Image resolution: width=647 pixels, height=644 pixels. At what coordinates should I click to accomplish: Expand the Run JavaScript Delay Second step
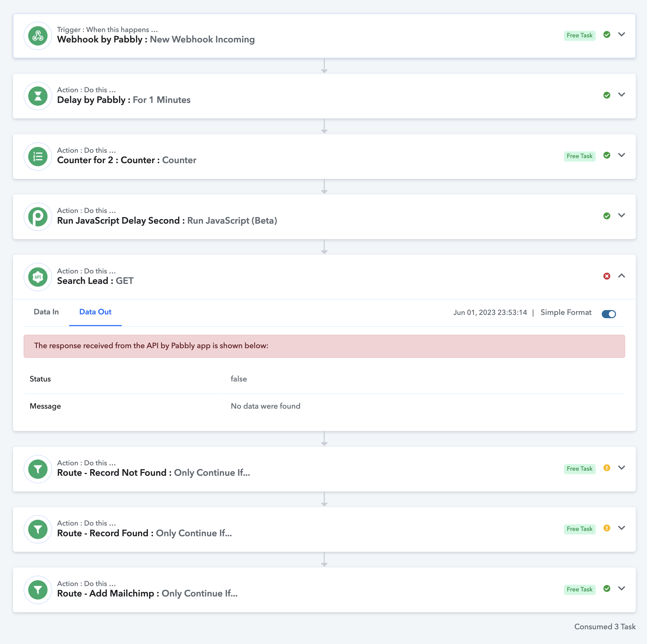coord(622,215)
